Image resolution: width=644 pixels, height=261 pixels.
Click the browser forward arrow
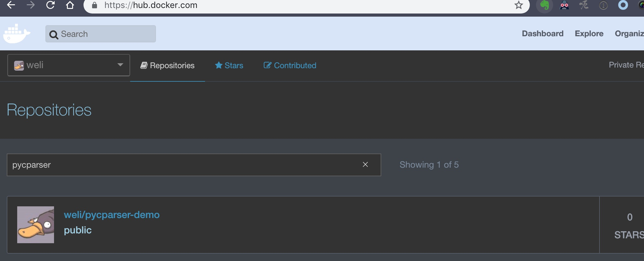click(x=31, y=5)
